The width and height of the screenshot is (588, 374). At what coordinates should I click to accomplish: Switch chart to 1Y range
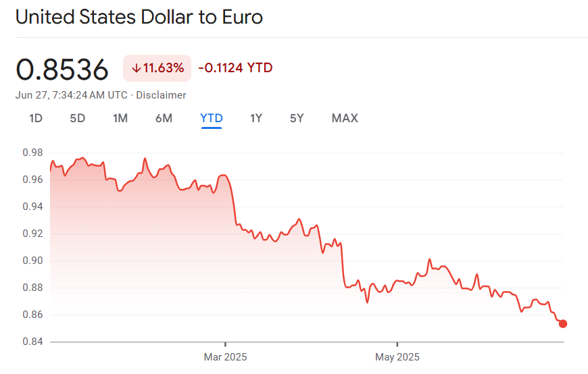[x=256, y=119]
